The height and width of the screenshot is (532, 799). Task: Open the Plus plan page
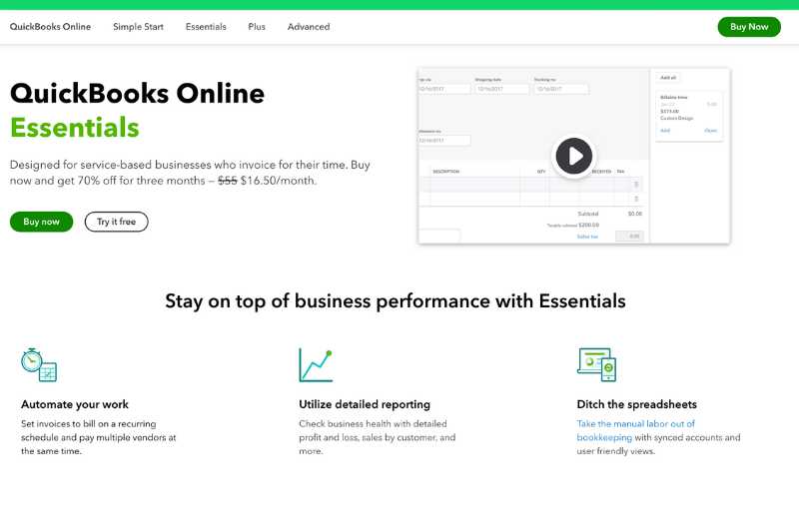pyautogui.click(x=257, y=27)
